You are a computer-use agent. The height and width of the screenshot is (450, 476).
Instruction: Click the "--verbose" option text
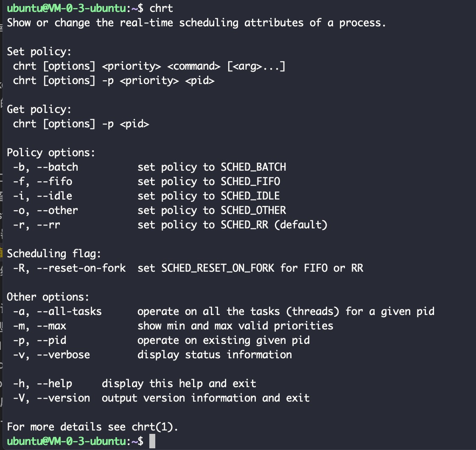pos(63,354)
